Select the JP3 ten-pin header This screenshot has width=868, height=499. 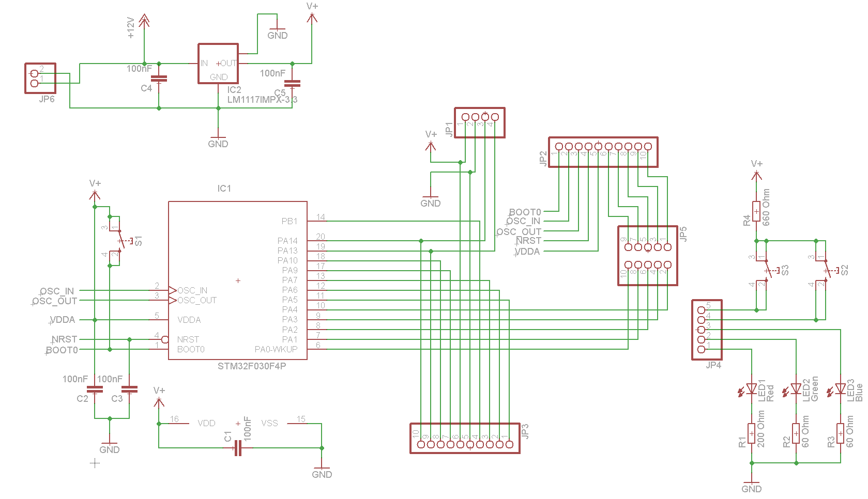(x=465, y=438)
